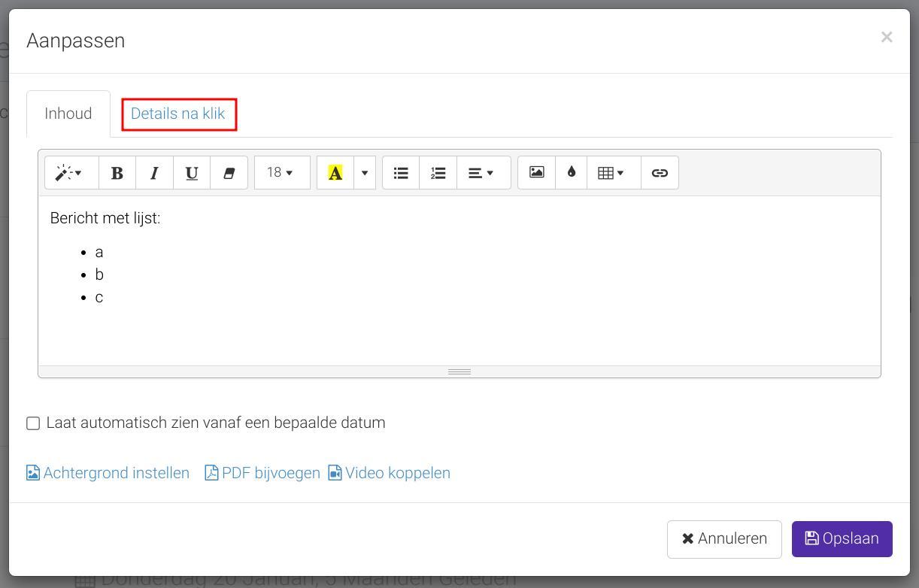This screenshot has width=919, height=588.
Task: Enable automatic display from specific date
Action: click(33, 423)
